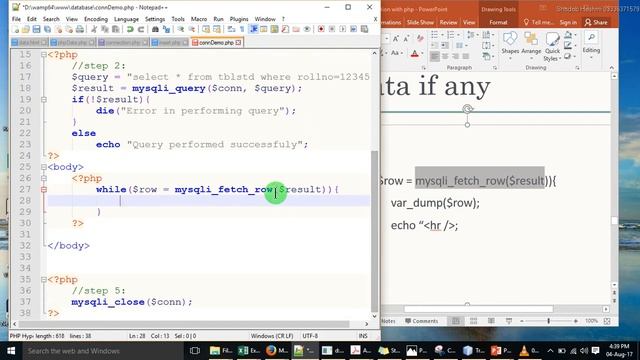Switch to the Review ribbon tab
Viewport: 640px width, 360px height.
pos(448,22)
